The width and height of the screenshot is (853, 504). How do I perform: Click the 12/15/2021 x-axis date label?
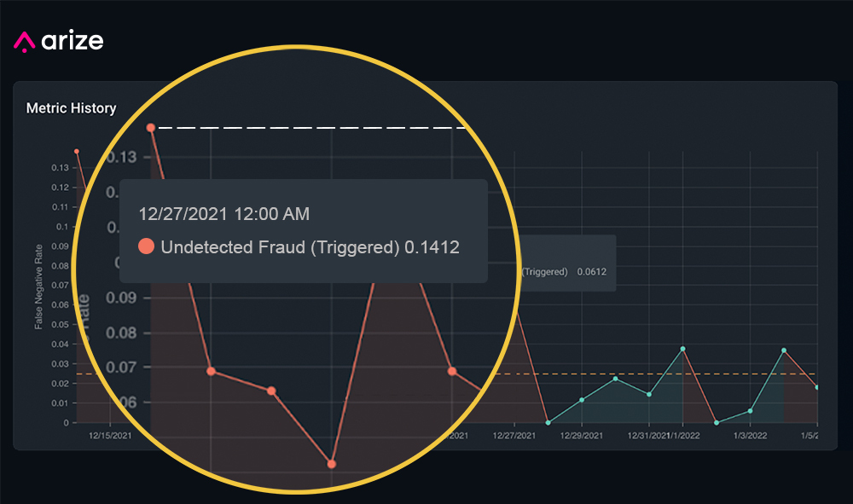[x=110, y=435]
